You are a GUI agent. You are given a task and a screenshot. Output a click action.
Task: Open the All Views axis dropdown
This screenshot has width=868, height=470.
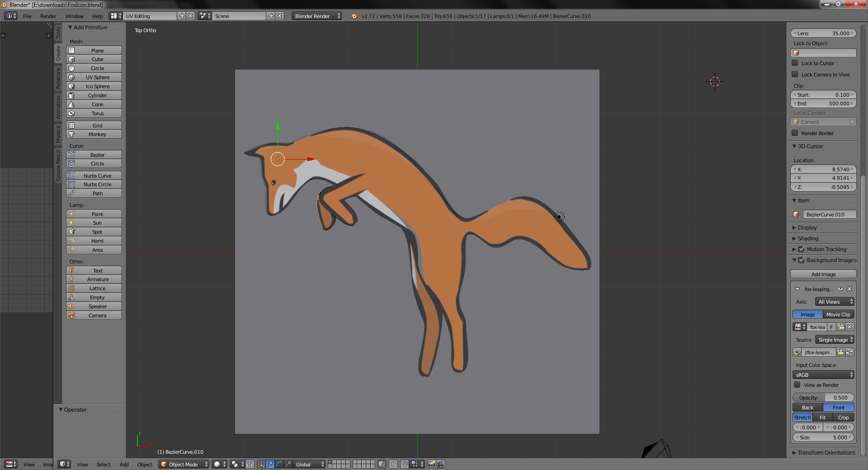(x=835, y=302)
